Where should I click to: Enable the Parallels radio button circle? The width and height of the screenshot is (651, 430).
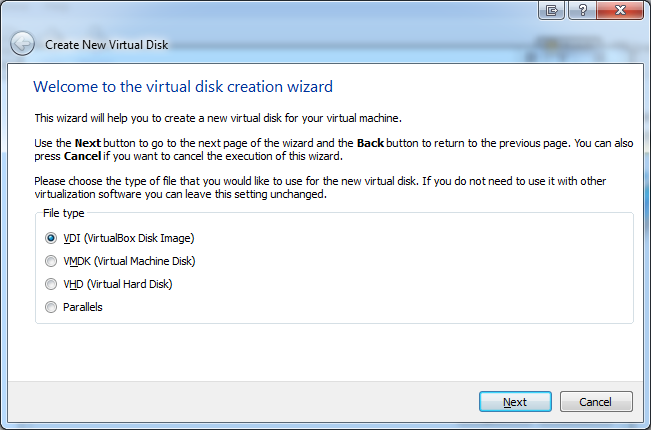51,307
